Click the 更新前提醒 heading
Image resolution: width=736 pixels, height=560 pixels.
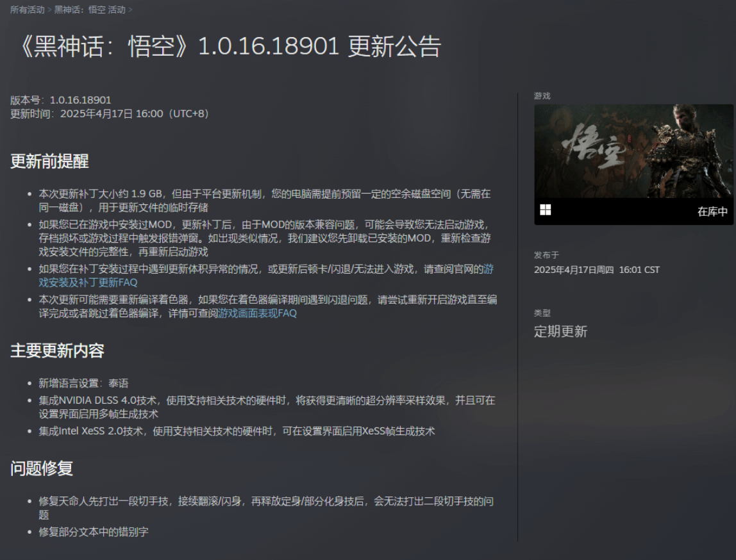49,161
